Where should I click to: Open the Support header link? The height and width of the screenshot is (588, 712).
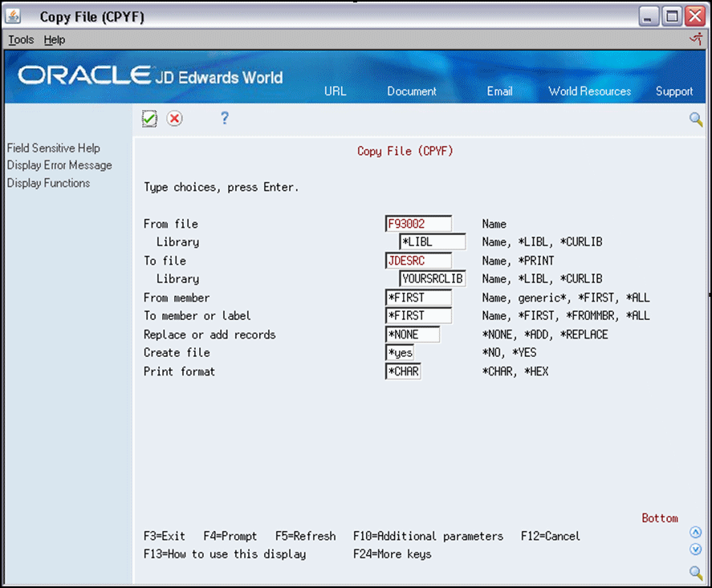[x=673, y=91]
